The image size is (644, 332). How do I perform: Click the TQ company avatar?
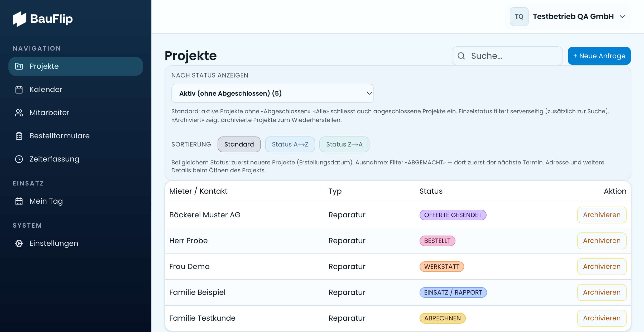coord(519,17)
